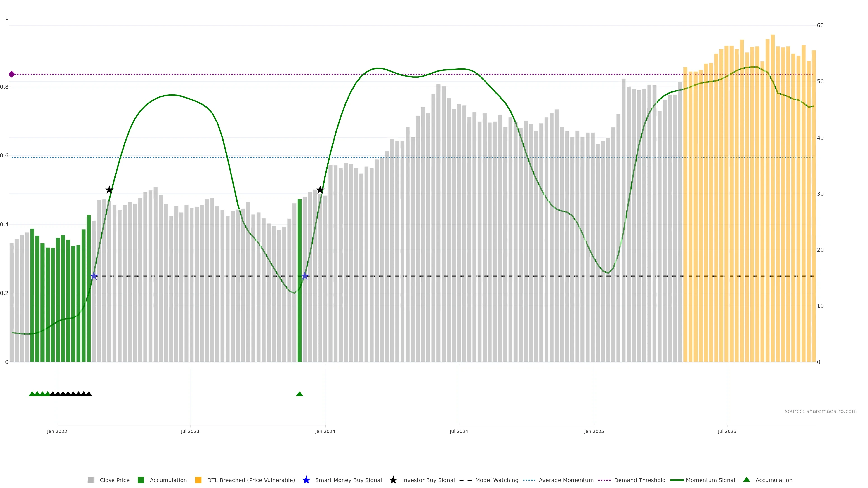Viewport: 868px width, 488px height.
Task: Click the first blue Smart Money star
Action: point(94,276)
